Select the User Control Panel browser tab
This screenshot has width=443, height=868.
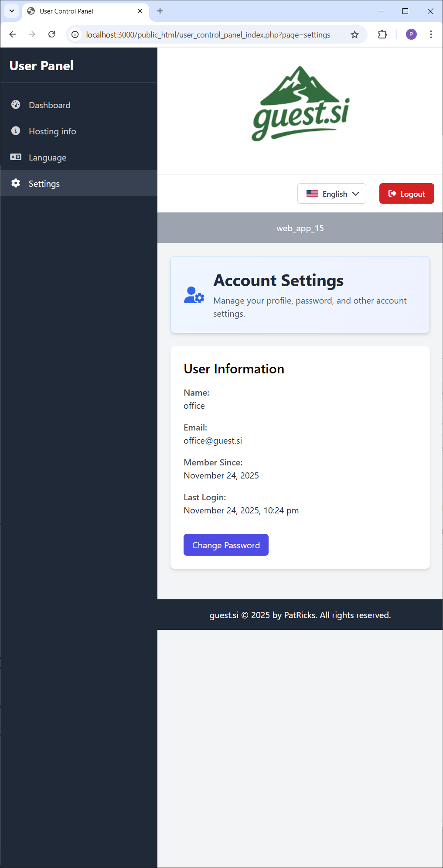click(x=83, y=11)
